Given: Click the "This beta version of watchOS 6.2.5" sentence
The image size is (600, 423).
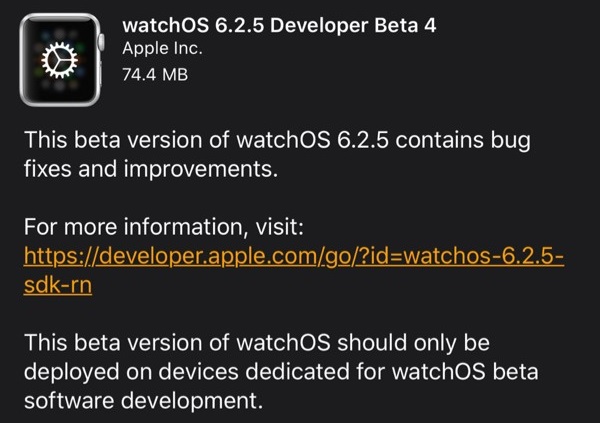Looking at the screenshot, I should tap(206, 140).
